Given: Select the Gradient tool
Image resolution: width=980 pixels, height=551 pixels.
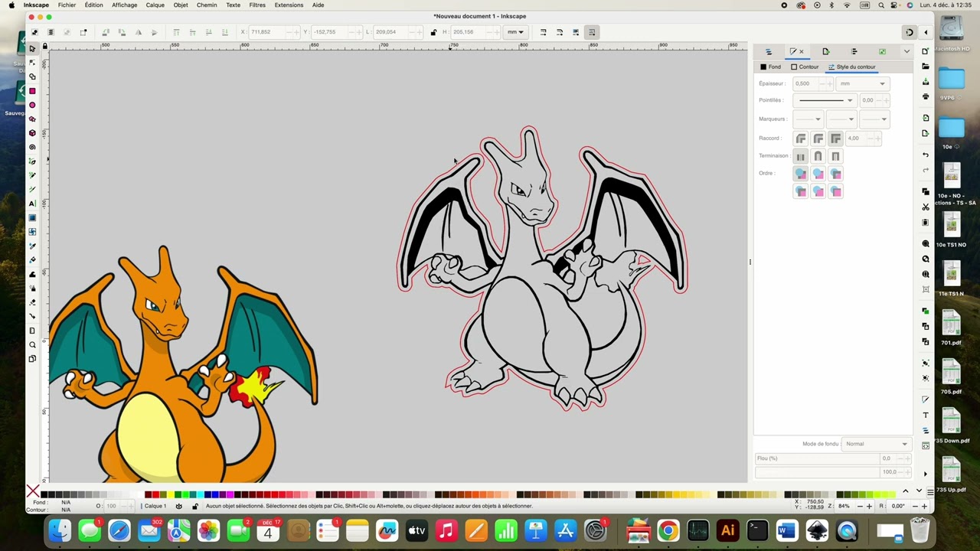Looking at the screenshot, I should pyautogui.click(x=32, y=218).
